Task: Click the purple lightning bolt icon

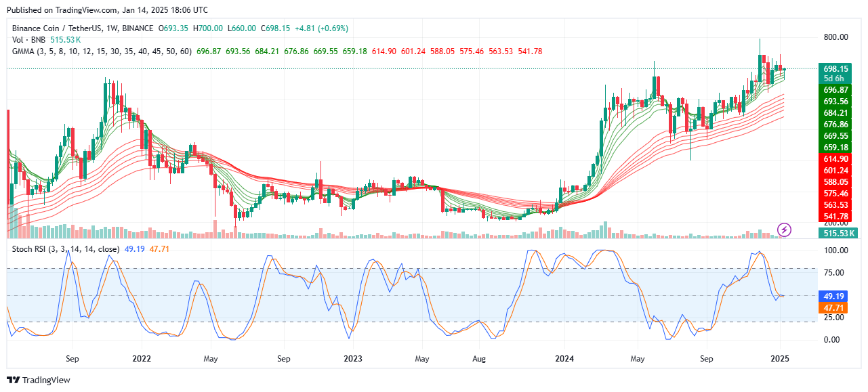Action: (x=785, y=229)
